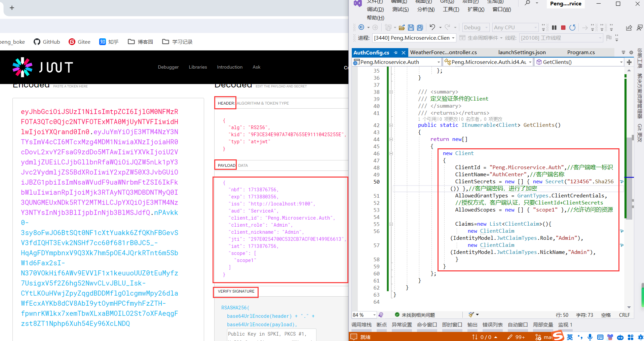644x341 pixels.
Task: Open the 84 % zoom level dropdown
Action: 364,315
